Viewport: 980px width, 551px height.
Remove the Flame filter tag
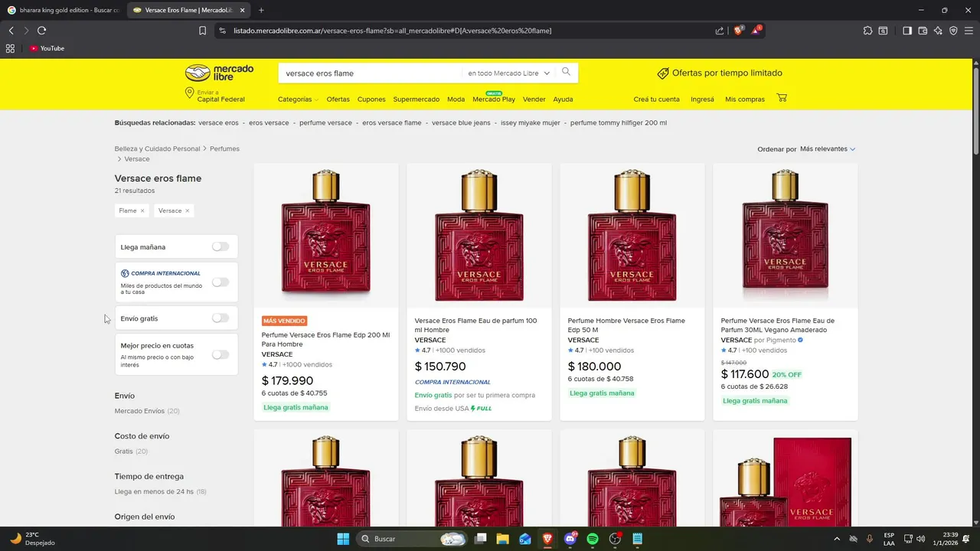click(x=142, y=210)
